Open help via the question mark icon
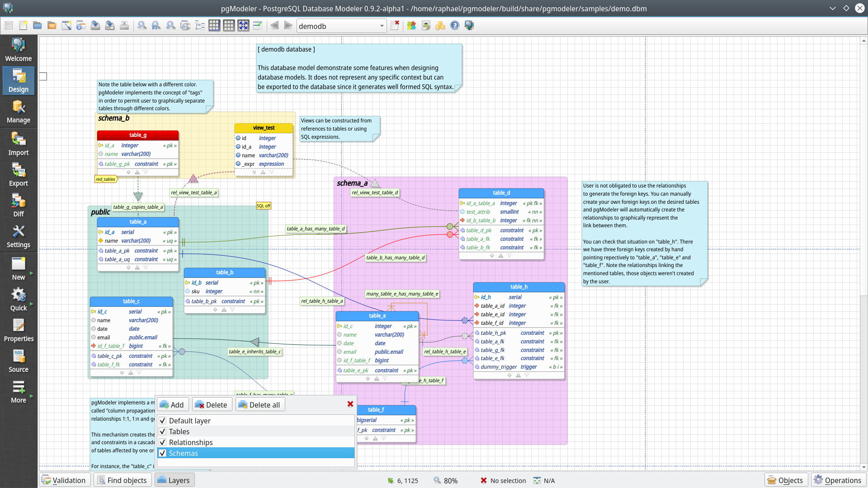Image resolution: width=868 pixels, height=488 pixels. [x=455, y=26]
